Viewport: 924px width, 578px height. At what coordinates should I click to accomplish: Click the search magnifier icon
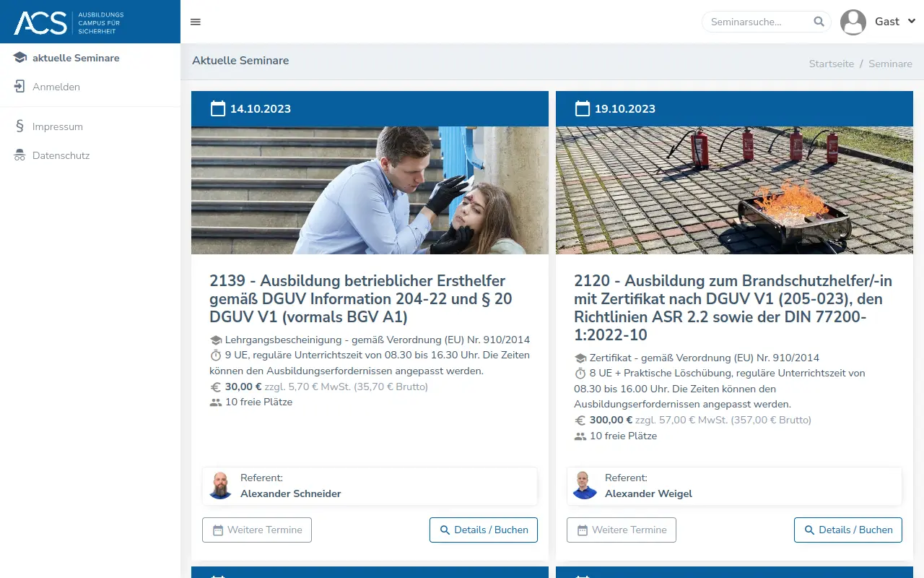pos(819,22)
